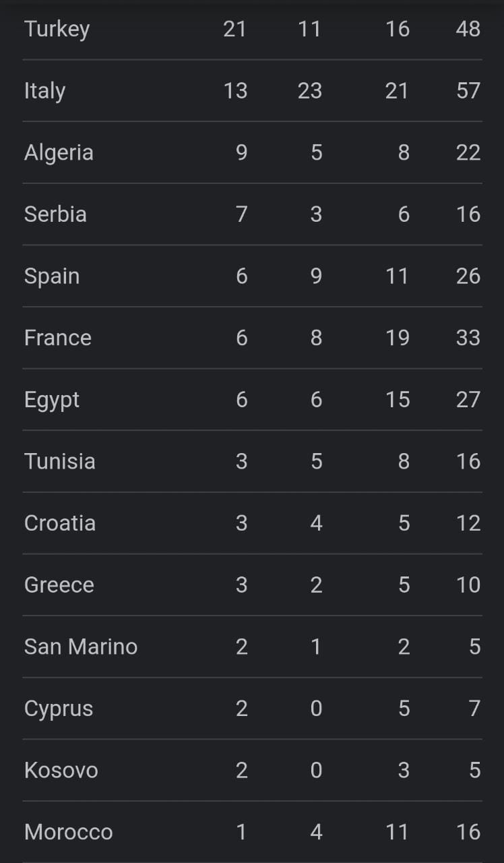Select the Kosovo row
Viewport: 504px width, 863px height.
[x=61, y=771]
